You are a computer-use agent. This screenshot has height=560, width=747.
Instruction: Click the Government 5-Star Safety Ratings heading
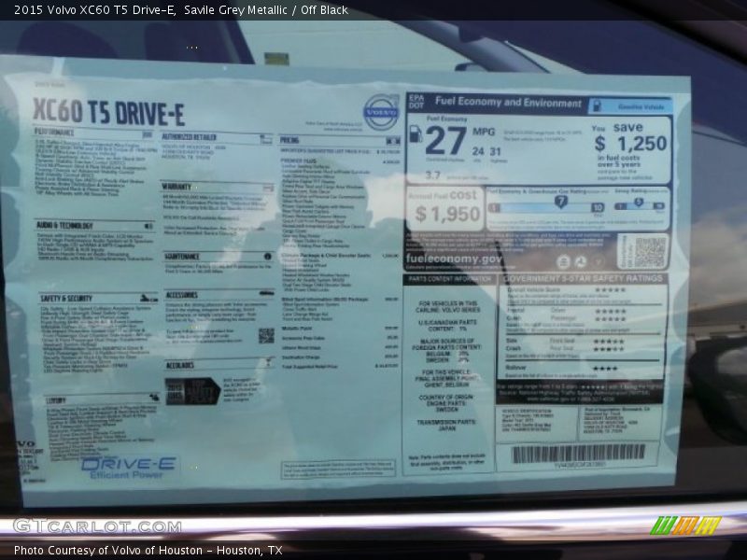[583, 278]
